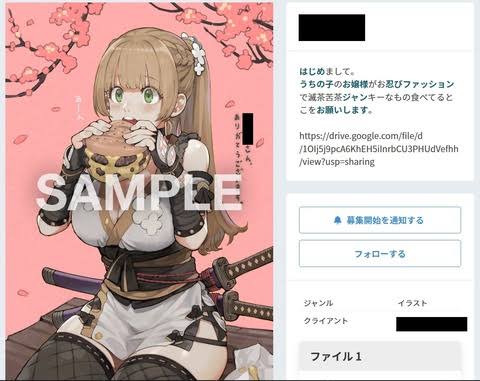
Task: Click the イラスト genre value
Action: pos(412,303)
